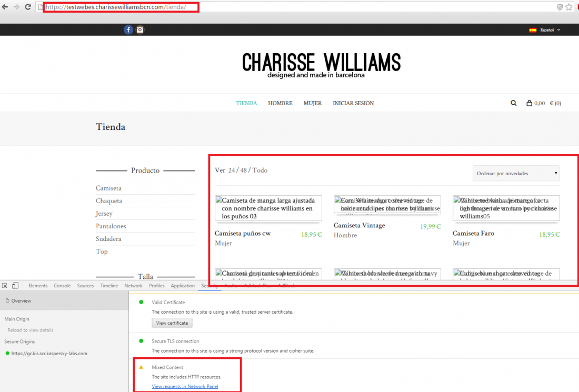Open the Instagram social icon

pos(140,30)
